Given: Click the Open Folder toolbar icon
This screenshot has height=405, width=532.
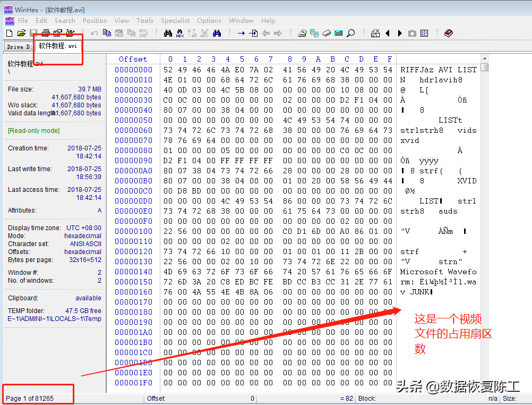Looking at the screenshot, I should (x=70, y=33).
